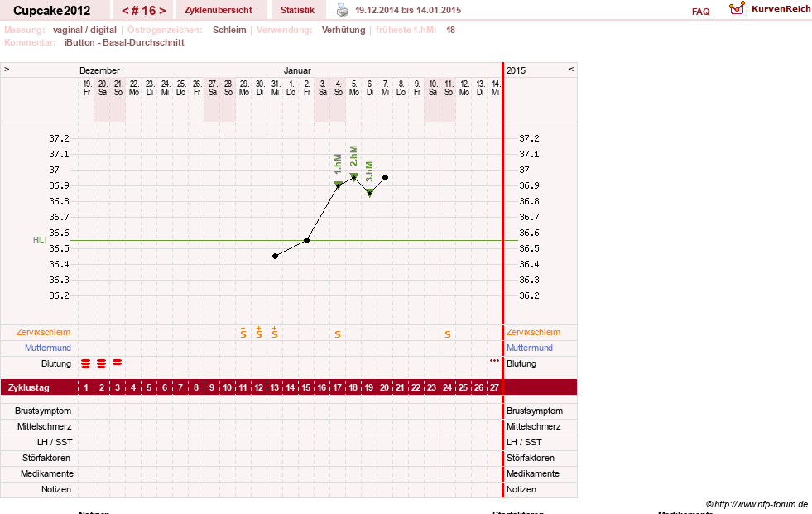The width and height of the screenshot is (812, 514).
Task: Click heavy bleeding icon on cycle day 1
Action: pos(86,364)
